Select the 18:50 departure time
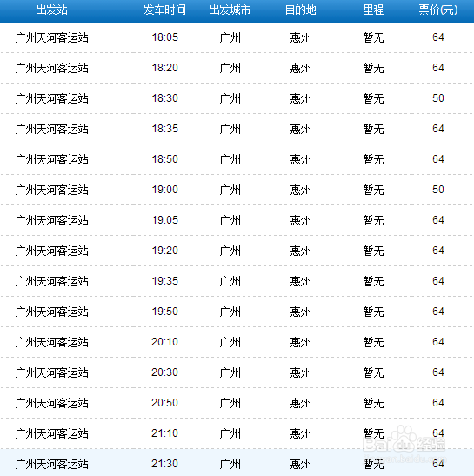474x476 pixels. pyautogui.click(x=164, y=159)
